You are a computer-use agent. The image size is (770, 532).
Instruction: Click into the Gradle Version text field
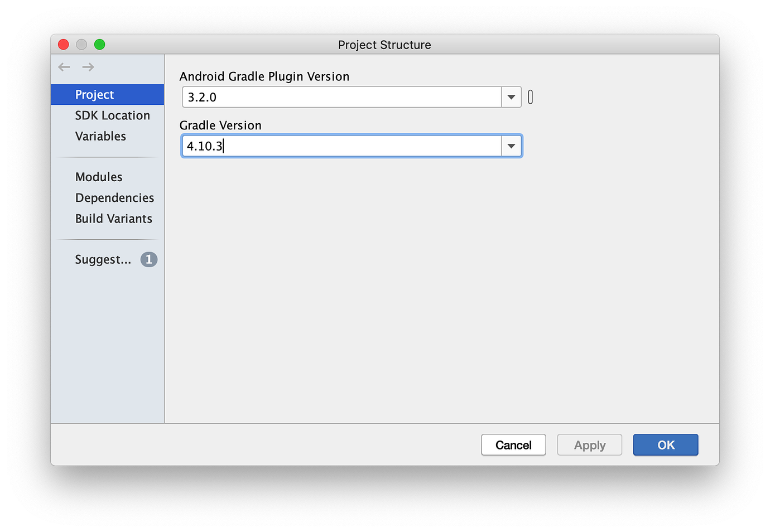tap(341, 146)
